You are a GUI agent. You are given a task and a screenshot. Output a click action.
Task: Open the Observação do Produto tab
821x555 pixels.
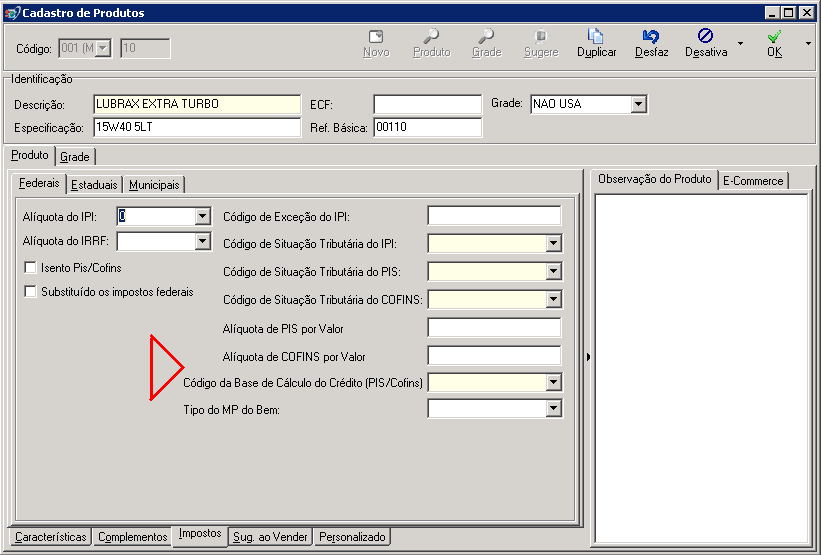coord(654,179)
